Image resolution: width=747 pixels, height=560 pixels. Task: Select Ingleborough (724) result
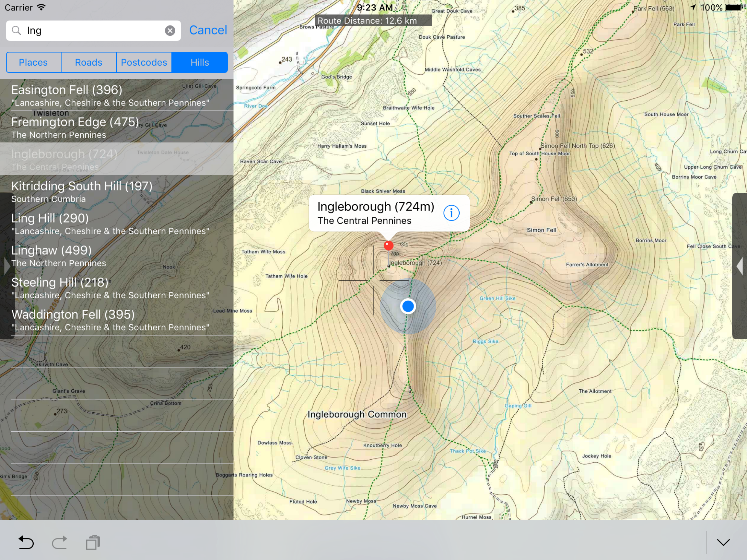(117, 159)
